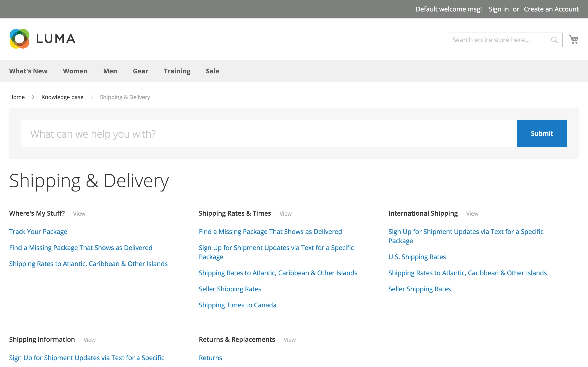
Task: Open the Shipping Times to Canada article
Action: [x=237, y=305]
